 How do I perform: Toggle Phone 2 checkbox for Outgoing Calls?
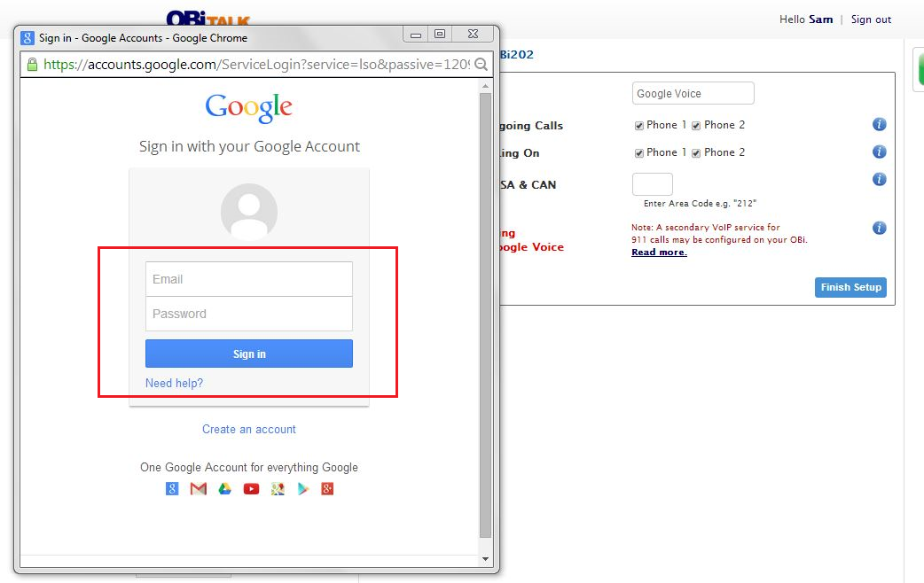pos(696,126)
